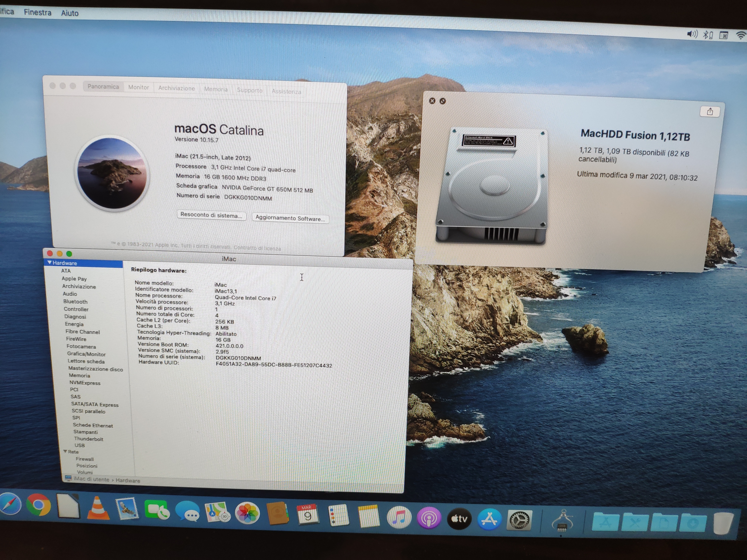Click the Bluetooth icon in menu bar
Viewport: 747px width, 560px height.
coord(707,35)
